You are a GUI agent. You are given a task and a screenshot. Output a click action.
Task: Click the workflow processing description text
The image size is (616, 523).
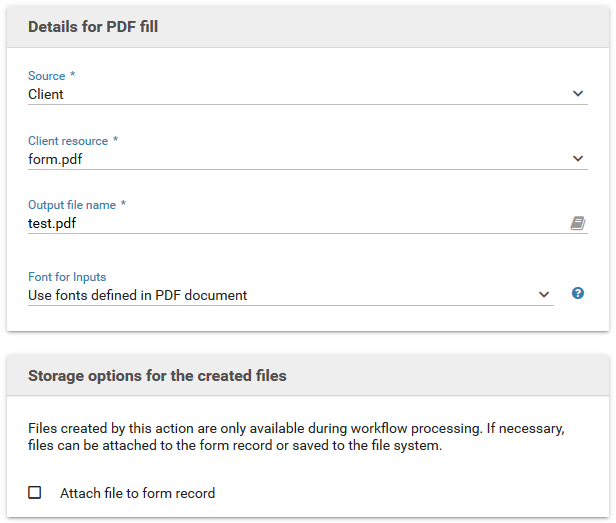coord(296,437)
